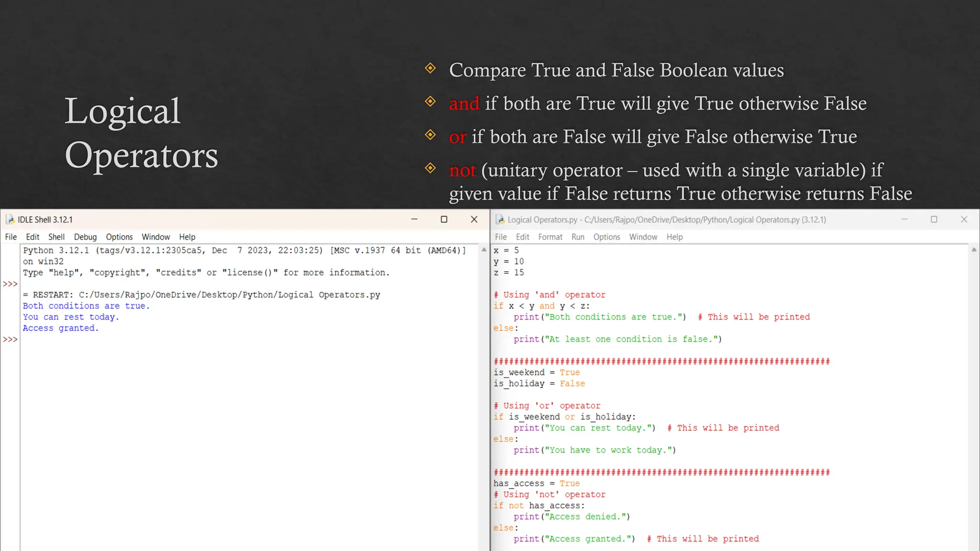Image resolution: width=980 pixels, height=551 pixels.
Task: Open the editor window's Options menu
Action: [x=606, y=237]
